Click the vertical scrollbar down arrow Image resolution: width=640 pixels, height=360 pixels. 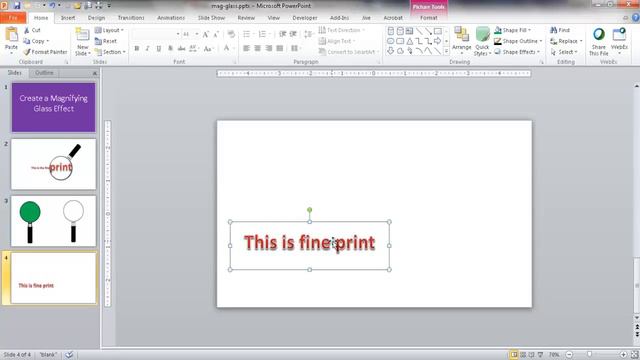click(637, 318)
